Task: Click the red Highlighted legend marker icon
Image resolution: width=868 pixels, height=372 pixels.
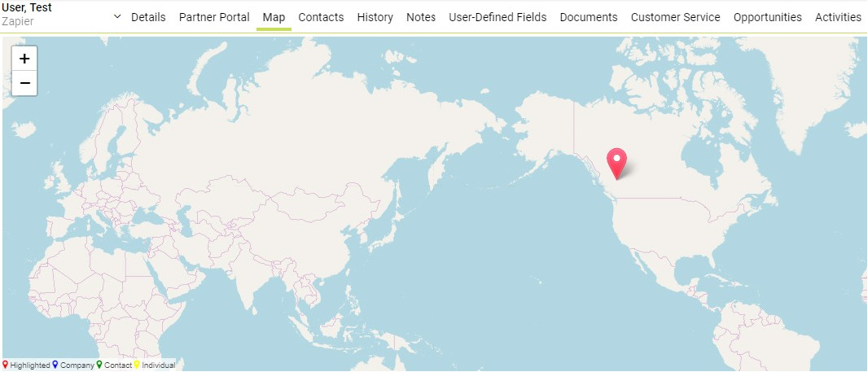Action: point(6,365)
